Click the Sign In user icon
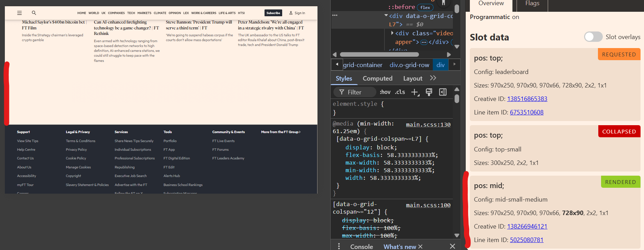 coord(291,13)
